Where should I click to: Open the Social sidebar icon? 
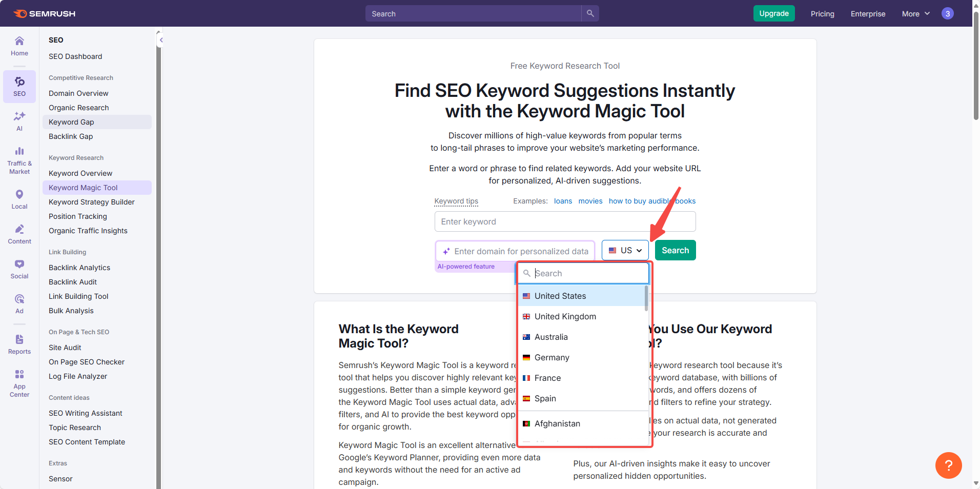(19, 269)
